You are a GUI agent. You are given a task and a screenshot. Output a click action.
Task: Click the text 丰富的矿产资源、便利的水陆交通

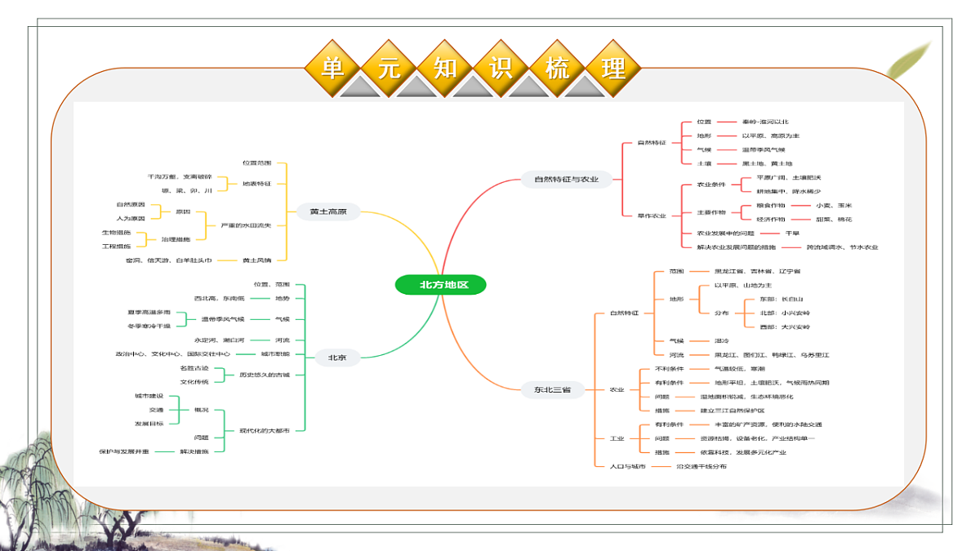768,424
